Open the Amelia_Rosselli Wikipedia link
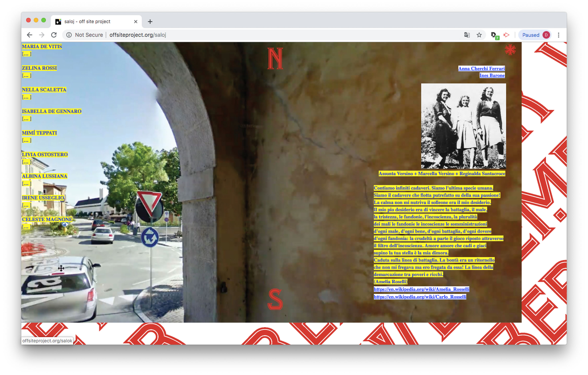This screenshot has height=375, width=588. coord(421,289)
